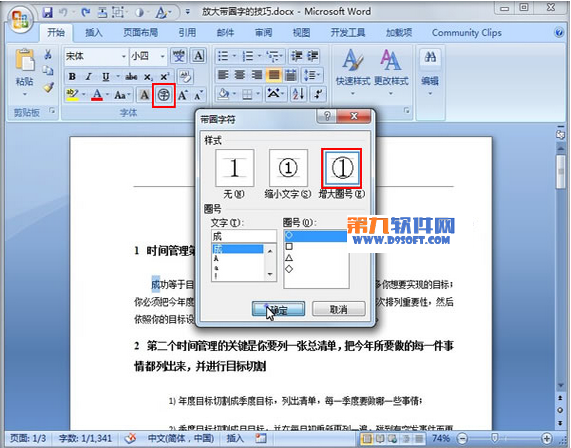Open the font name dropdown
571x448 pixels.
124,56
